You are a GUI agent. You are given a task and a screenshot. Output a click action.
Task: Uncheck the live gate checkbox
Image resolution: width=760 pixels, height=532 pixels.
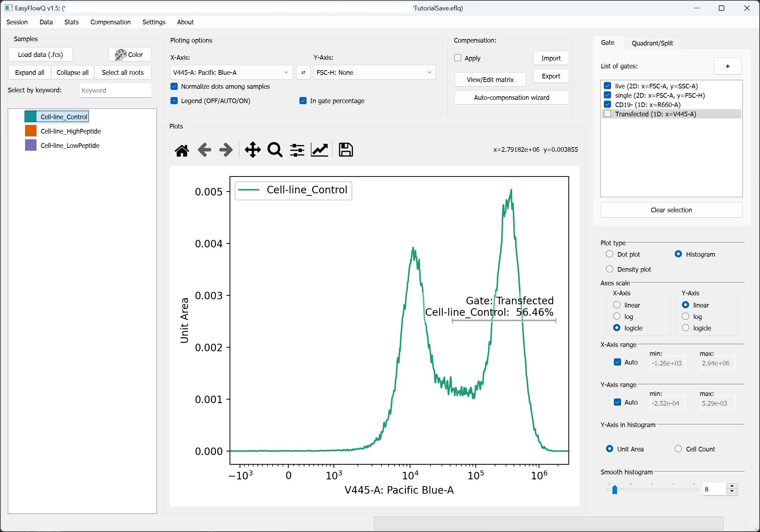[607, 86]
